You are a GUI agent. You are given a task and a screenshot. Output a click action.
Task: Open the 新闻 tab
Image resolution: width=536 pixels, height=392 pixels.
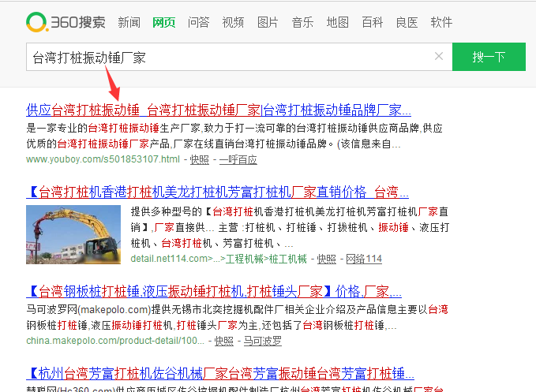tap(129, 23)
